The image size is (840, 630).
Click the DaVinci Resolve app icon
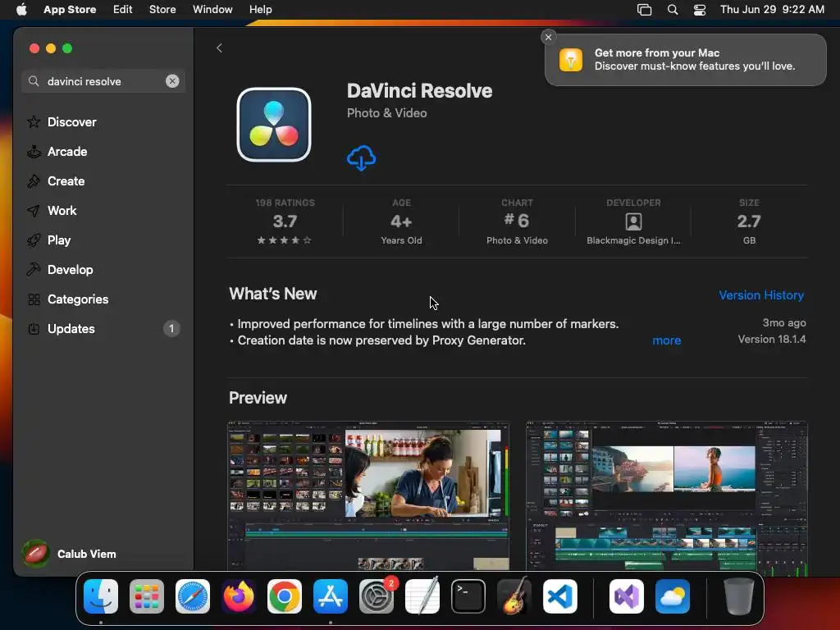coord(274,125)
